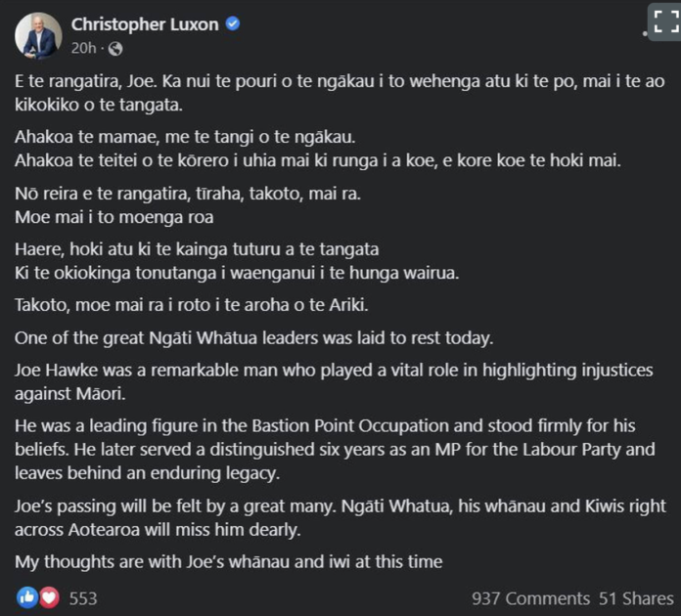Viewport: 681px width, 616px height.
Task: Click the blue Like reaction icon
Action: 26,596
